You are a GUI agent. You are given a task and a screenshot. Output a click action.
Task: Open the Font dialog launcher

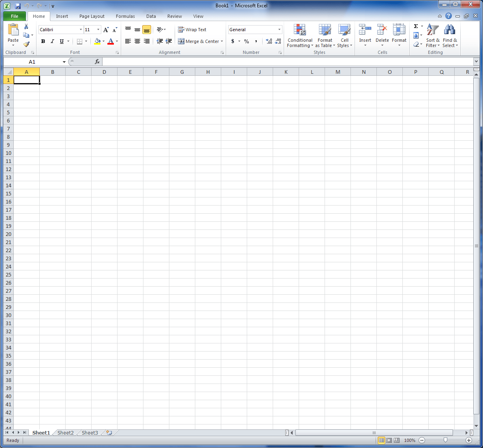coord(118,53)
